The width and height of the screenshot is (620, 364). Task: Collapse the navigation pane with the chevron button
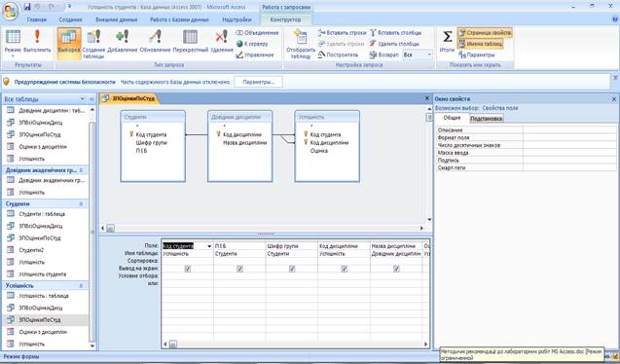[91, 99]
